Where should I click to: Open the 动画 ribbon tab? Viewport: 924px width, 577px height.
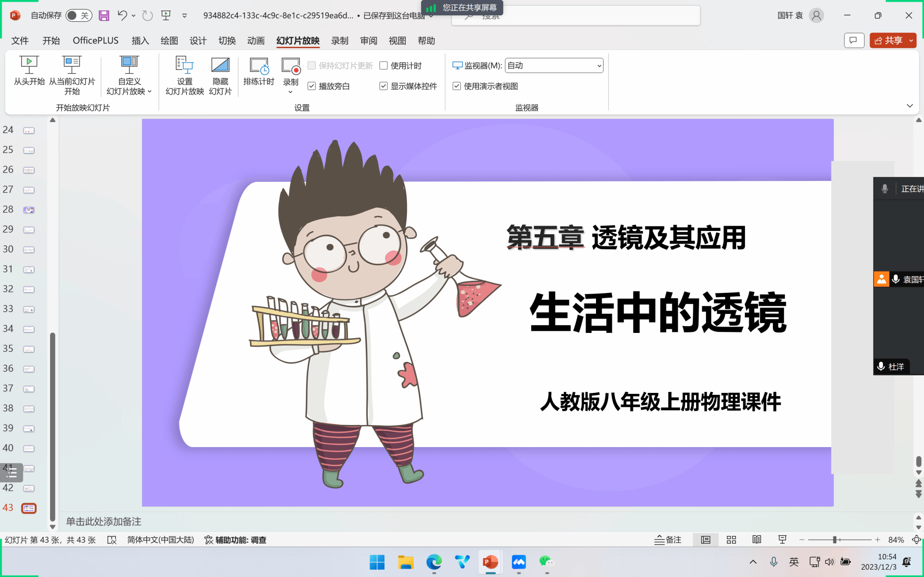[x=255, y=41]
